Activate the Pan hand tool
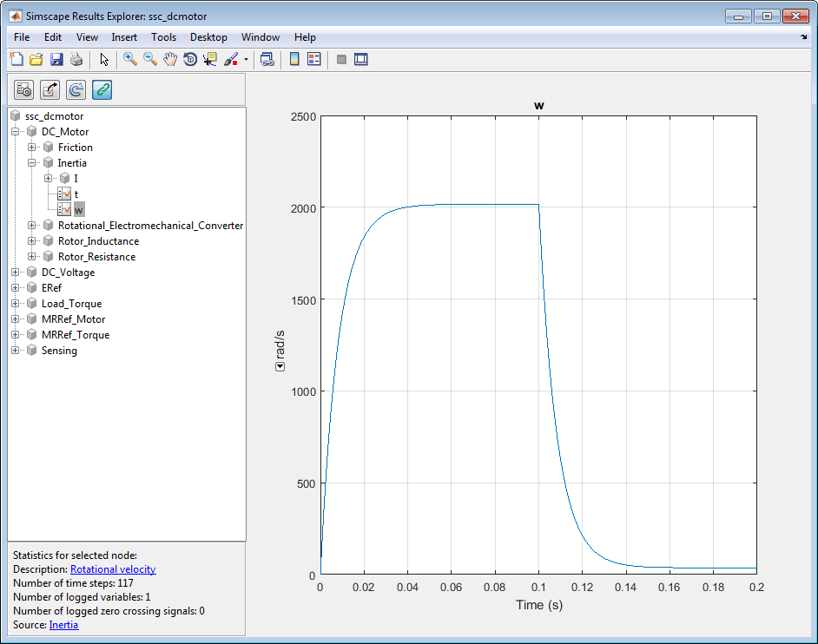 pos(170,59)
